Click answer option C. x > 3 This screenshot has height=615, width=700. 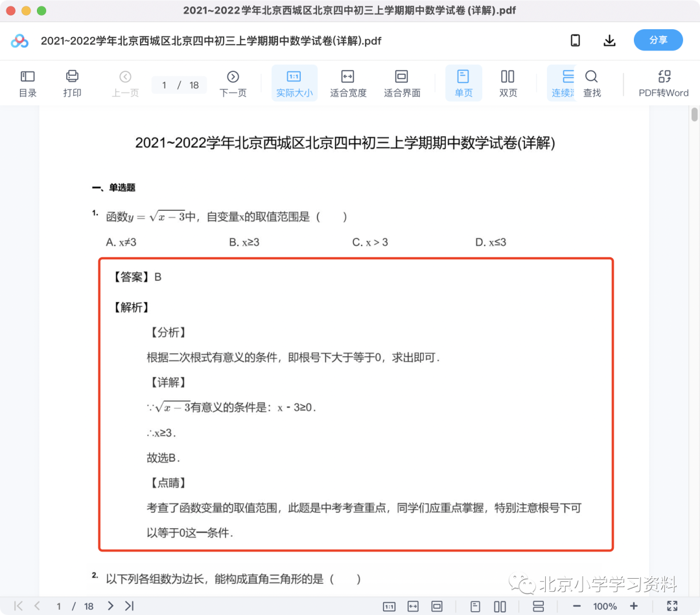369,242
